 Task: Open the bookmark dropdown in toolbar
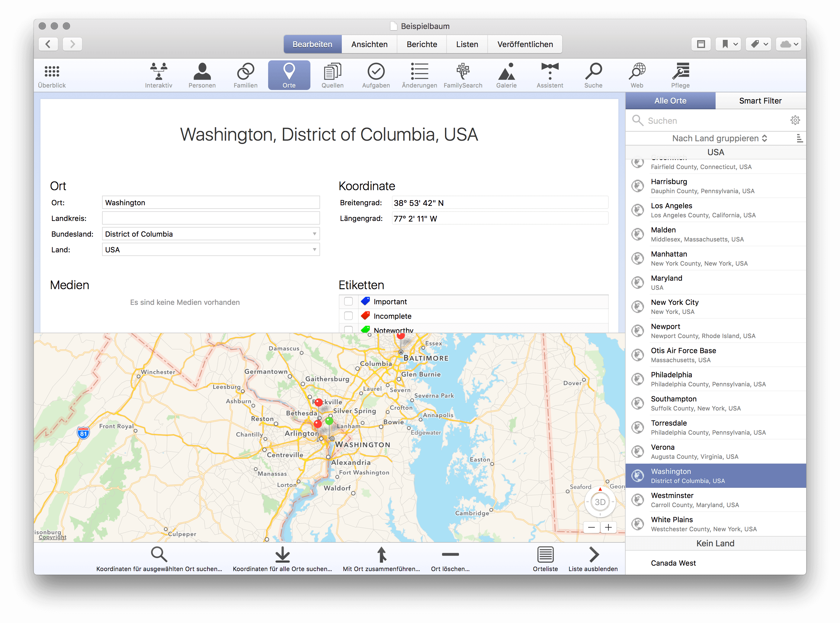(728, 44)
